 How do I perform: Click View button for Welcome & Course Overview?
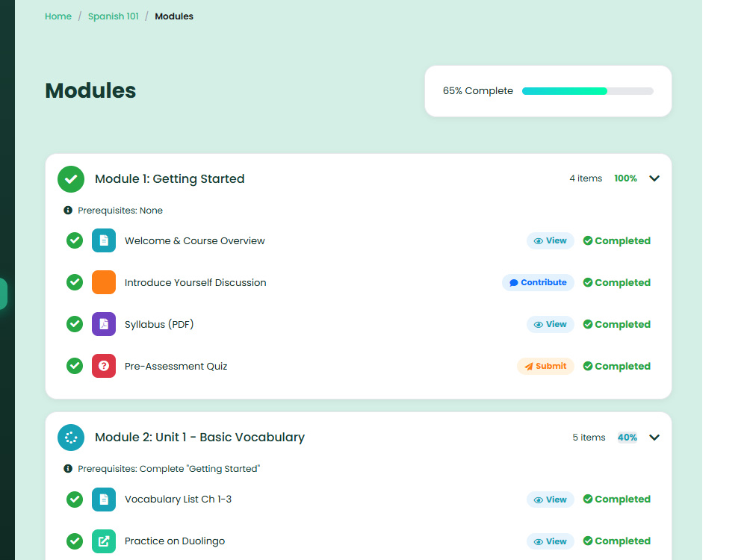551,241
